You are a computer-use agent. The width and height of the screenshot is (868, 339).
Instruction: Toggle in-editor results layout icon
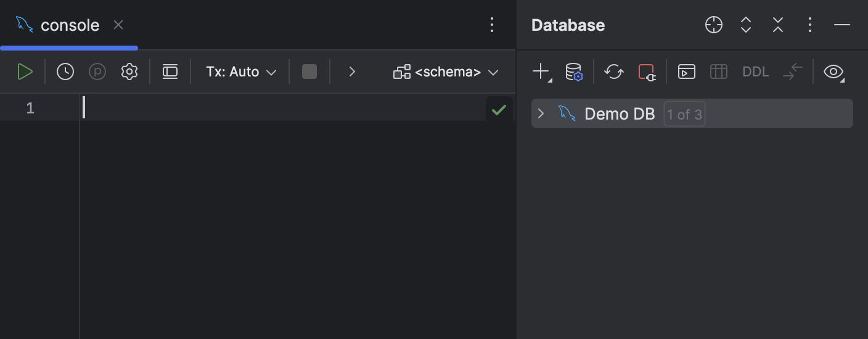[x=170, y=72]
